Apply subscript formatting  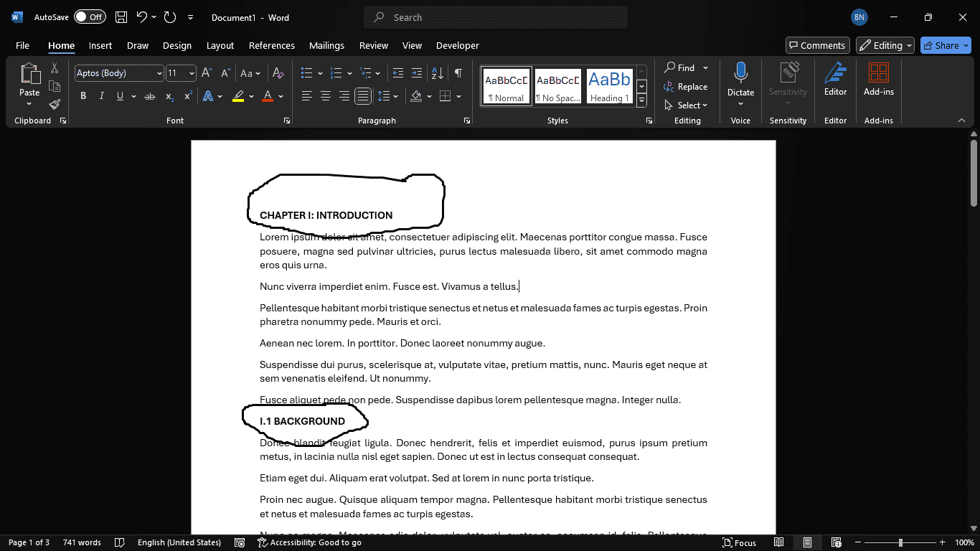(169, 96)
